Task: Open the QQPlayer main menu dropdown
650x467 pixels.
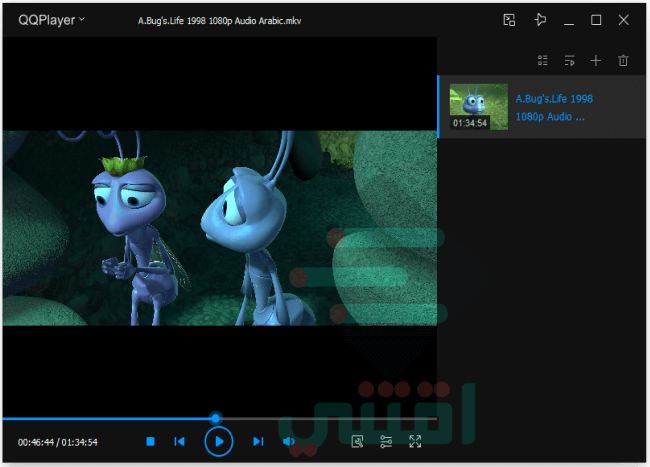Action: pos(51,20)
